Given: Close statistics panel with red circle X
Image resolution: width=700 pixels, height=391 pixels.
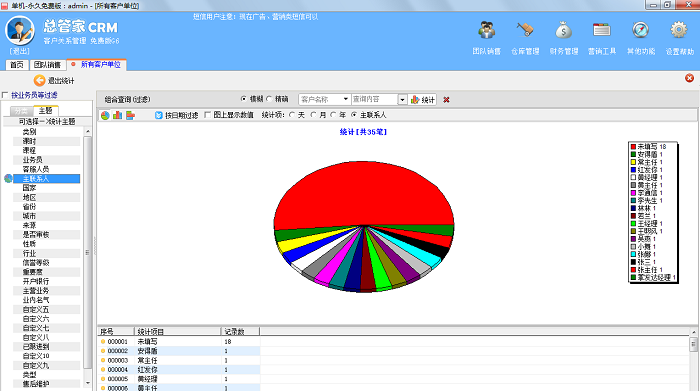Looking at the screenshot, I should click(689, 78).
